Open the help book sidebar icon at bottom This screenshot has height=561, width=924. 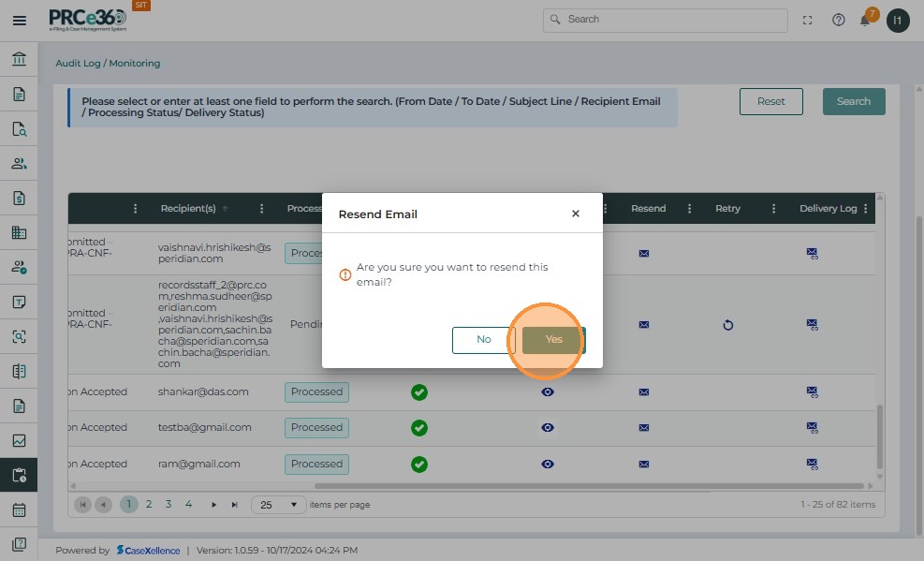(19, 544)
